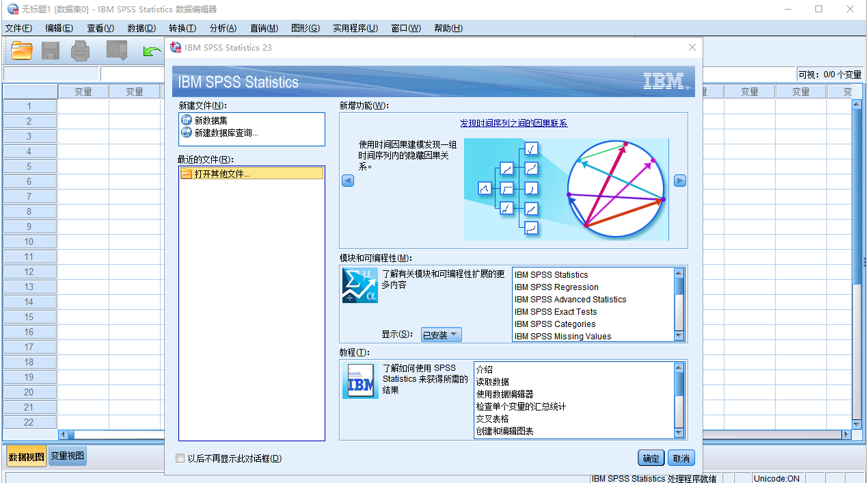Viewport: 868px width, 483px height.
Task: Select New Database Query (新建数据库查询)
Action: coord(226,133)
